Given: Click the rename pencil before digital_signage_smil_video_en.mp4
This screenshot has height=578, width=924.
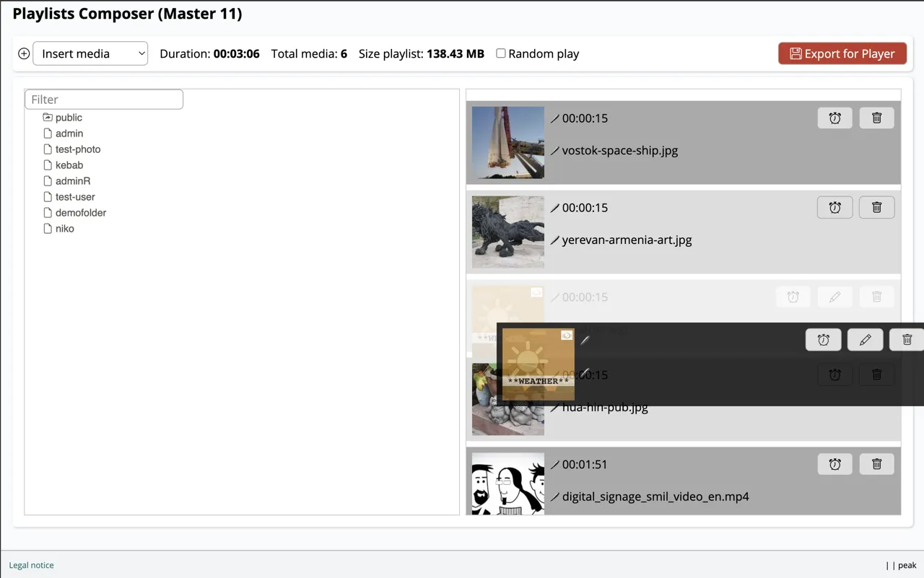Looking at the screenshot, I should coord(555,497).
